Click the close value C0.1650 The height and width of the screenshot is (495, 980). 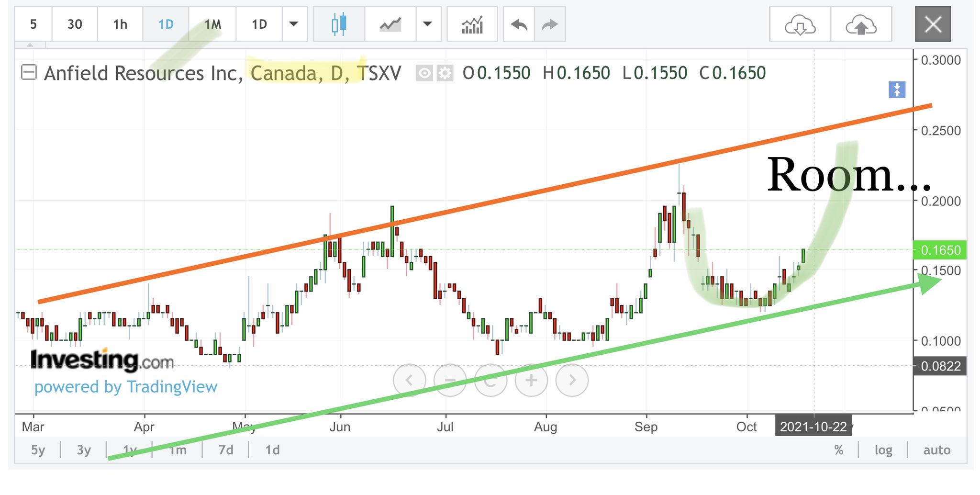(x=733, y=73)
